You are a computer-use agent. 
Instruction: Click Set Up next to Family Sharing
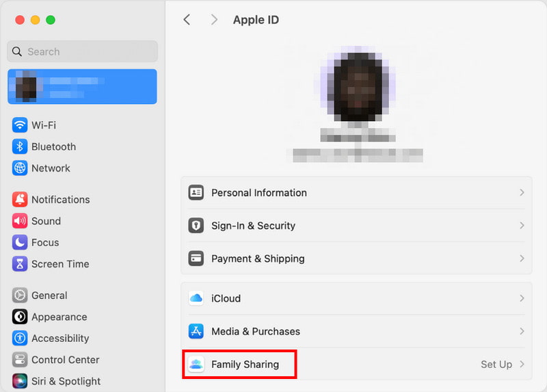point(496,365)
